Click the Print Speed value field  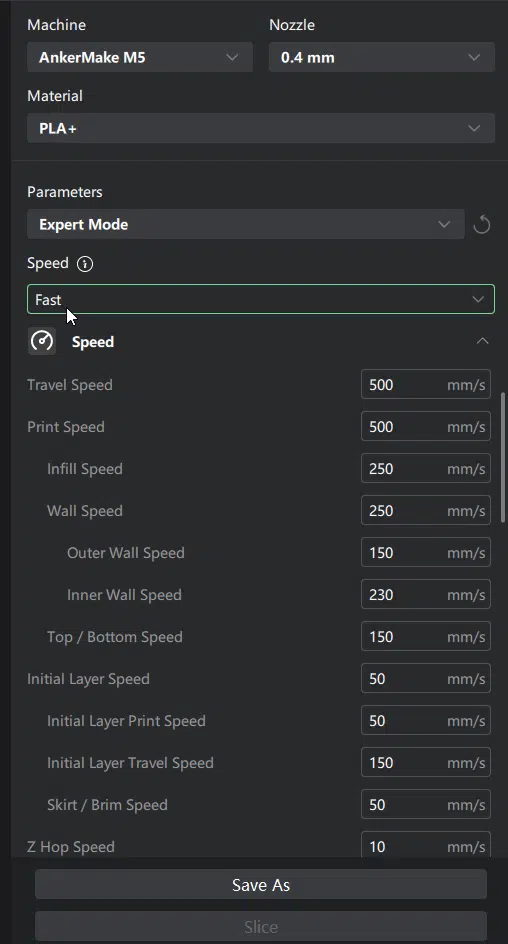pyautogui.click(x=426, y=426)
